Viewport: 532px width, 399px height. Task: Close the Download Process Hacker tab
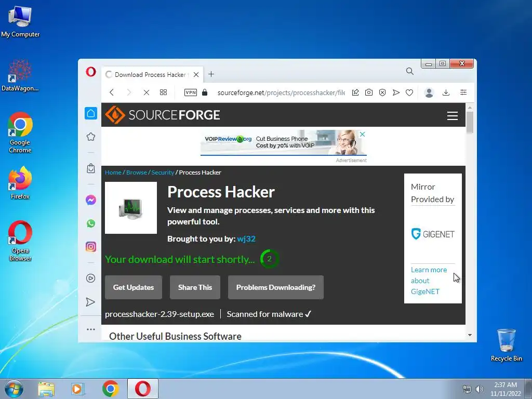[196, 75]
